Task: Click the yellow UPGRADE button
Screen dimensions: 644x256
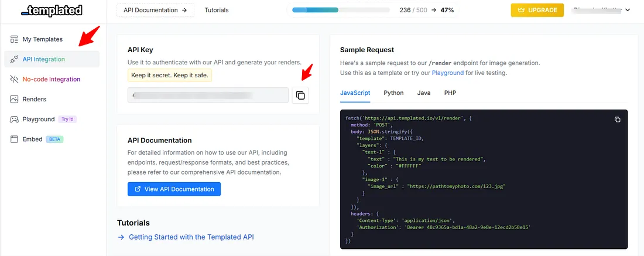Action: [x=537, y=11]
